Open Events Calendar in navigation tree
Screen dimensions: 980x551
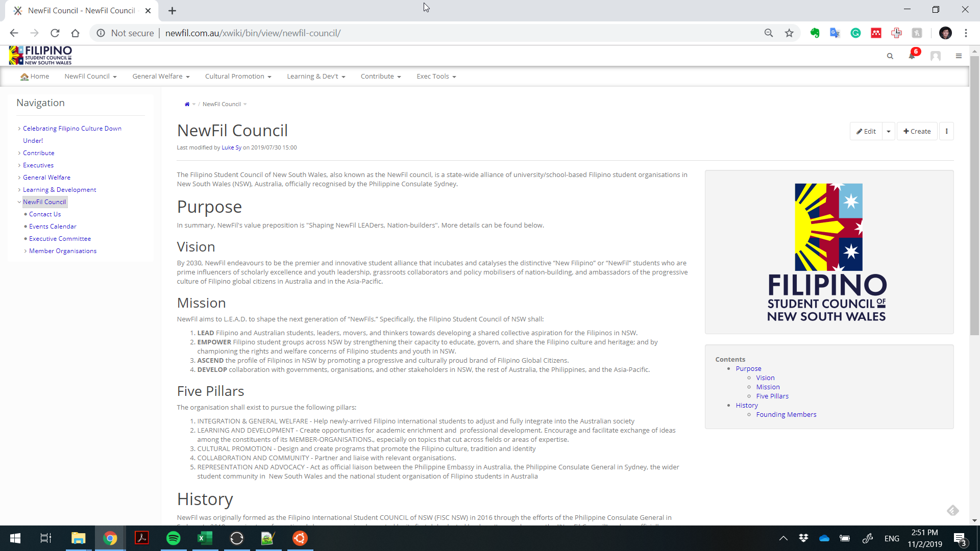click(x=53, y=227)
